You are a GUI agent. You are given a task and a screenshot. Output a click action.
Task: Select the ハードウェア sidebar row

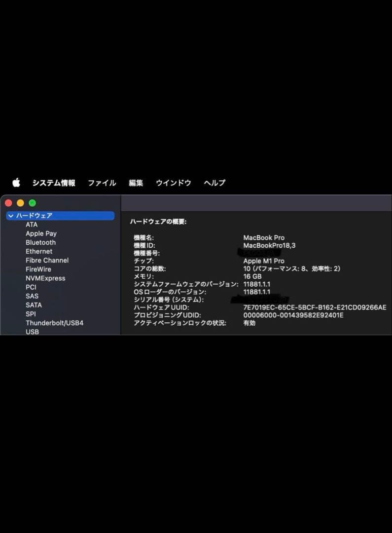click(60, 216)
